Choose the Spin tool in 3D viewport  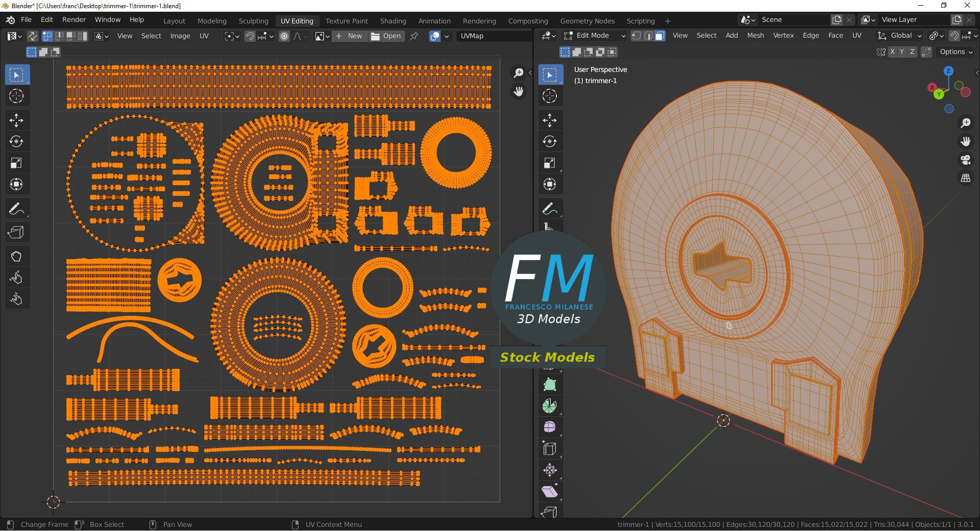pyautogui.click(x=550, y=406)
